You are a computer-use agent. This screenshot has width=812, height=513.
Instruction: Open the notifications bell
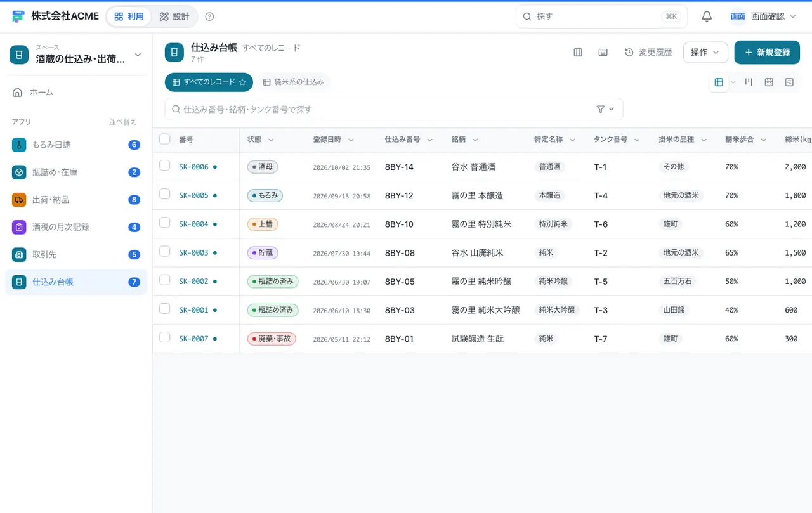click(707, 16)
